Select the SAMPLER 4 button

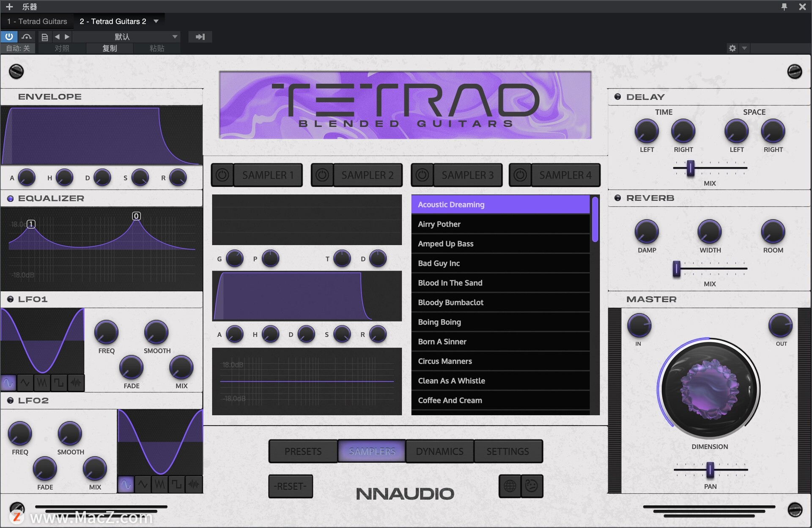[565, 175]
